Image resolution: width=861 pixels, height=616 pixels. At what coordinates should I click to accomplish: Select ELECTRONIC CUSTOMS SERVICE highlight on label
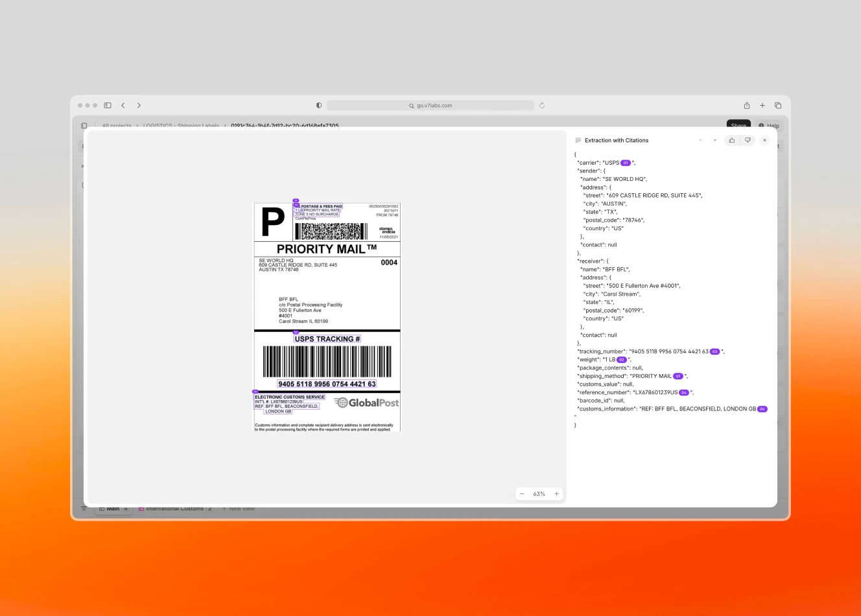(290, 397)
